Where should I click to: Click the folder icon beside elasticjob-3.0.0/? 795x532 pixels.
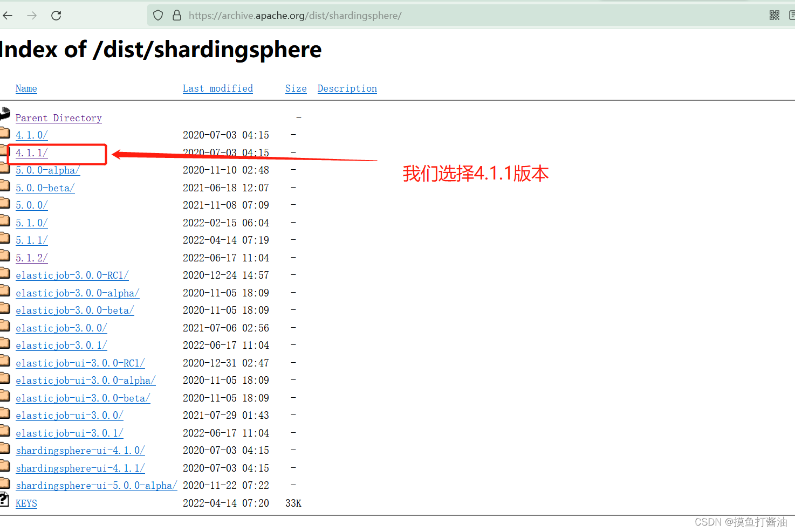click(5, 325)
